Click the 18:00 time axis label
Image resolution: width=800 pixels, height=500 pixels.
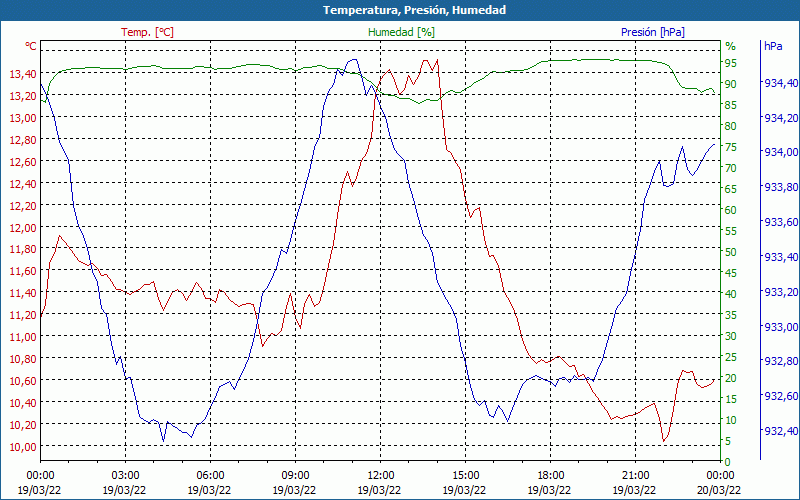click(x=550, y=476)
